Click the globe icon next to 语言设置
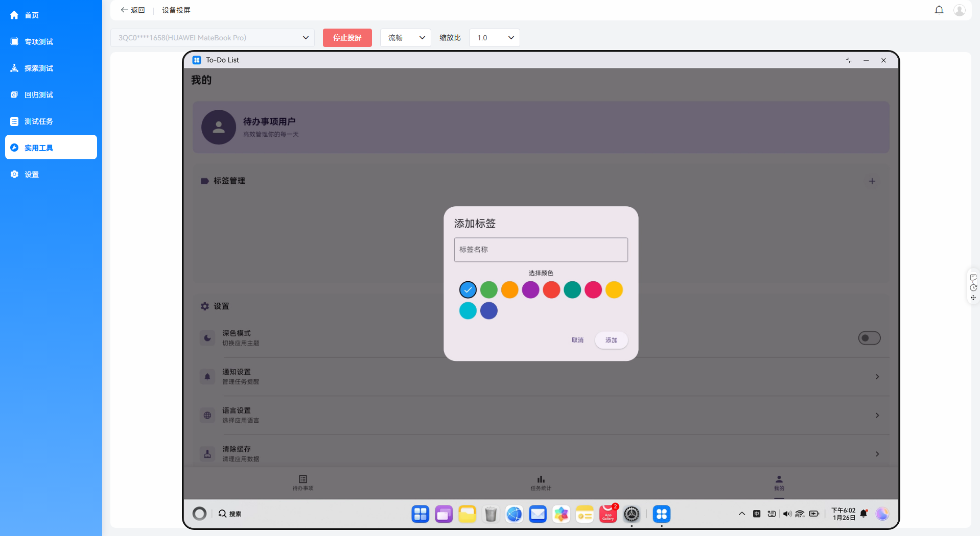The width and height of the screenshot is (980, 536). pyautogui.click(x=207, y=415)
